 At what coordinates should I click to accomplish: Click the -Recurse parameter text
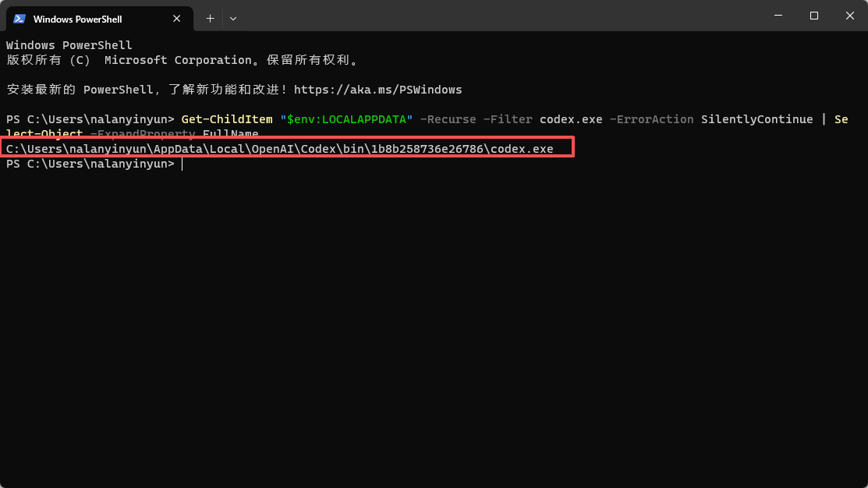pos(448,119)
